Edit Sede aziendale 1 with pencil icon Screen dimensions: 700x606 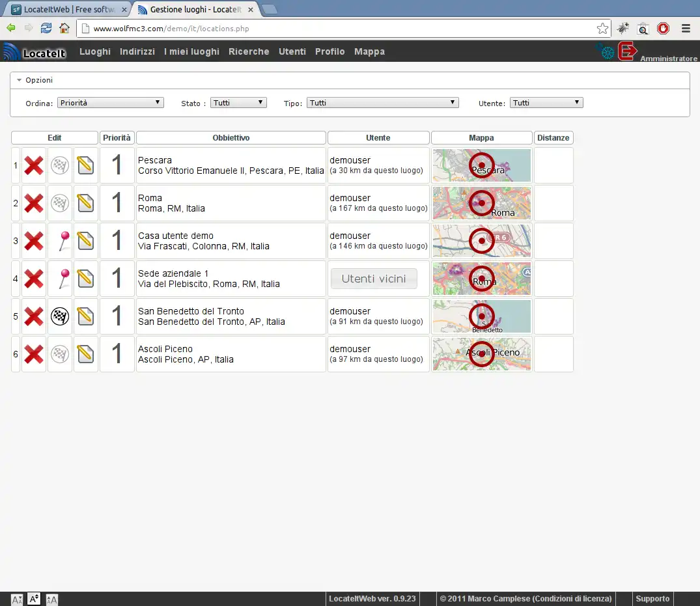coord(86,279)
